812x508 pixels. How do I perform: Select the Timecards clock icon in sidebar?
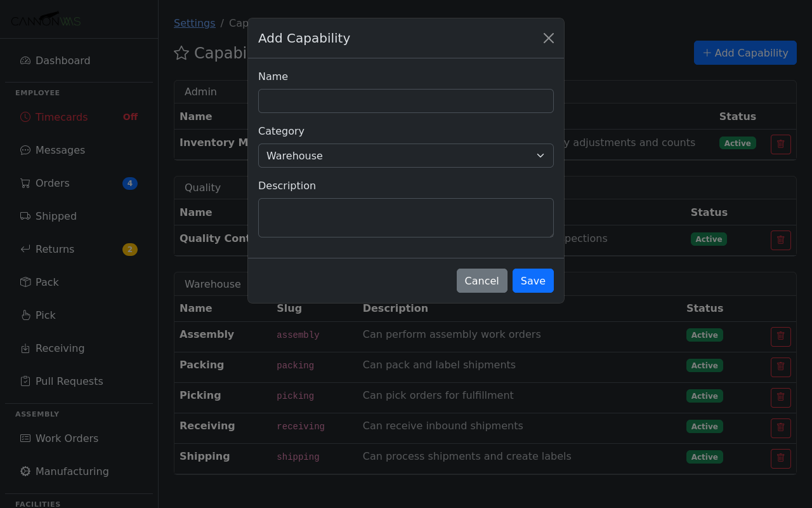pyautogui.click(x=25, y=117)
